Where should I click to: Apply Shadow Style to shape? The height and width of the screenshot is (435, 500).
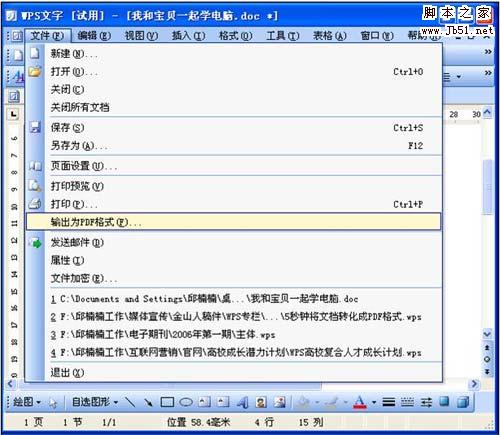click(x=444, y=401)
